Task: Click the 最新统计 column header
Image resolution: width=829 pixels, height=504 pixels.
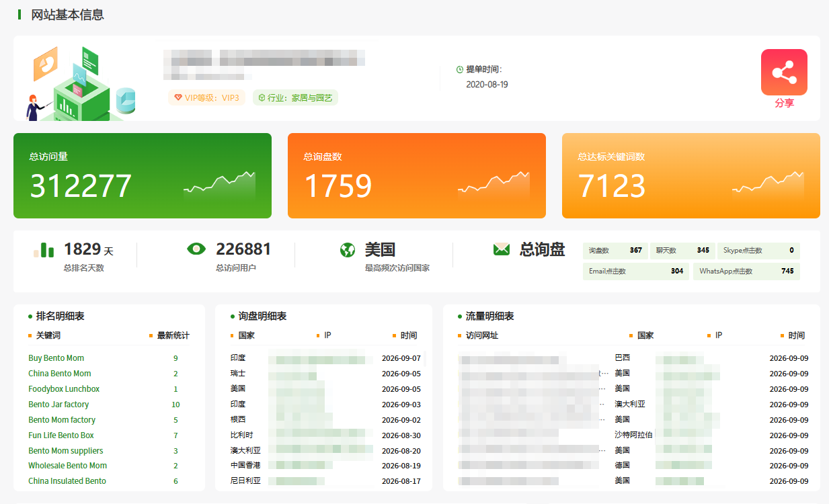Action: pos(173,335)
